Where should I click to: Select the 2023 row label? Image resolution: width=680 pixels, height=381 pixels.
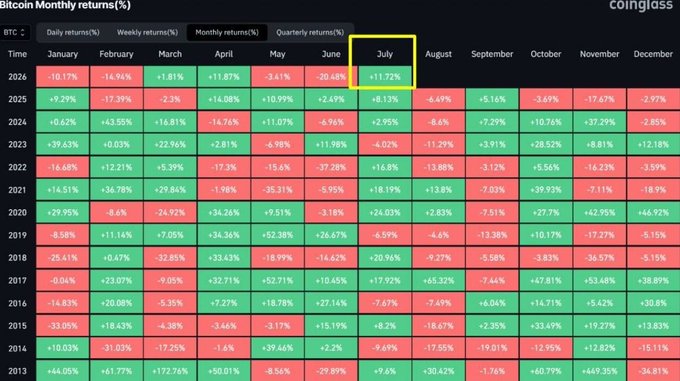click(17, 145)
